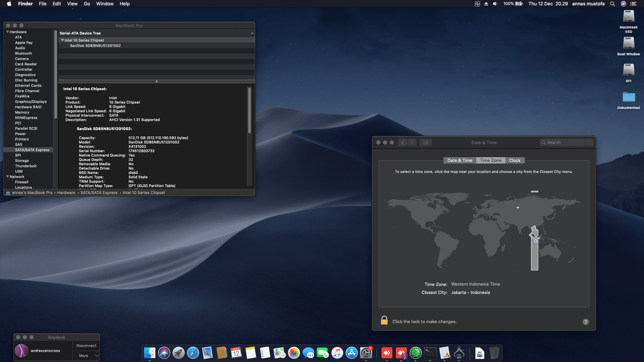
Task: Switch to the Clock tab
Action: click(515, 161)
